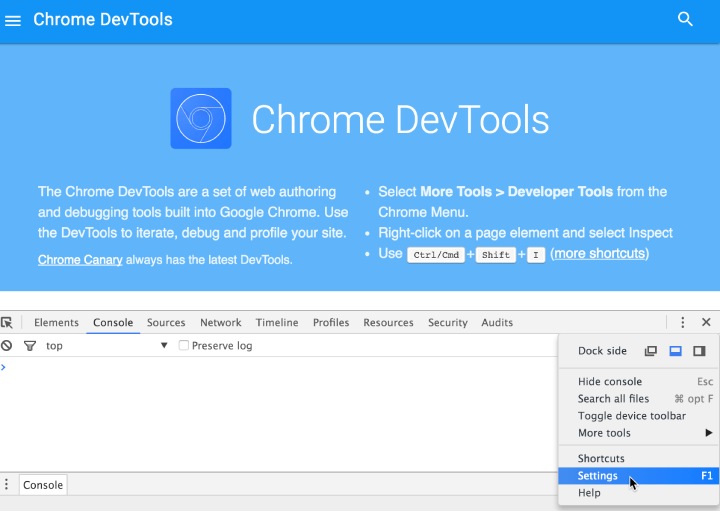Dock DevTools to the right side
The height and width of the screenshot is (511, 720).
tap(699, 351)
